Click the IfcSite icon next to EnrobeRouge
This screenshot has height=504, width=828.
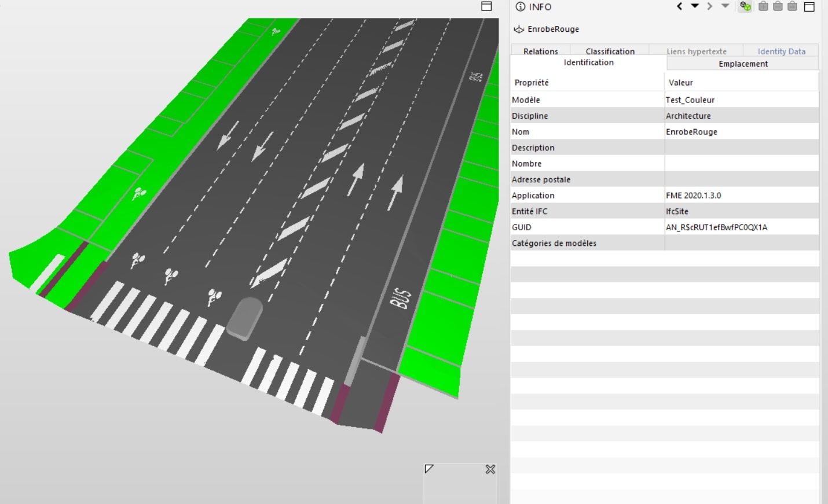[x=519, y=29]
